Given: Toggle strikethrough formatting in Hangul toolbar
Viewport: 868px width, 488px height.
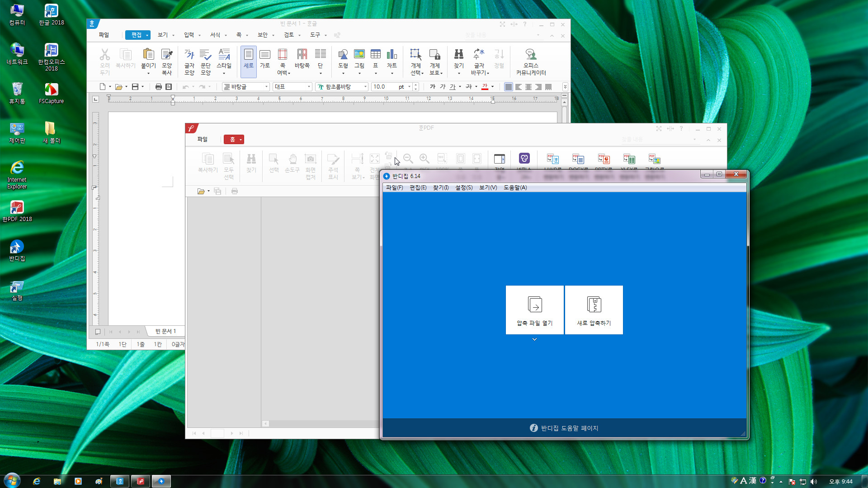Looking at the screenshot, I should click(469, 87).
